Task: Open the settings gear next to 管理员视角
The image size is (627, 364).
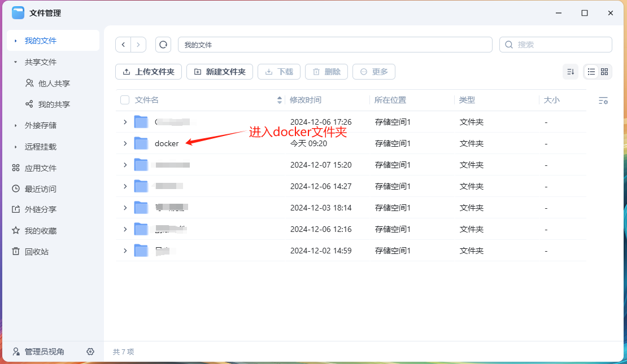Action: (x=90, y=352)
